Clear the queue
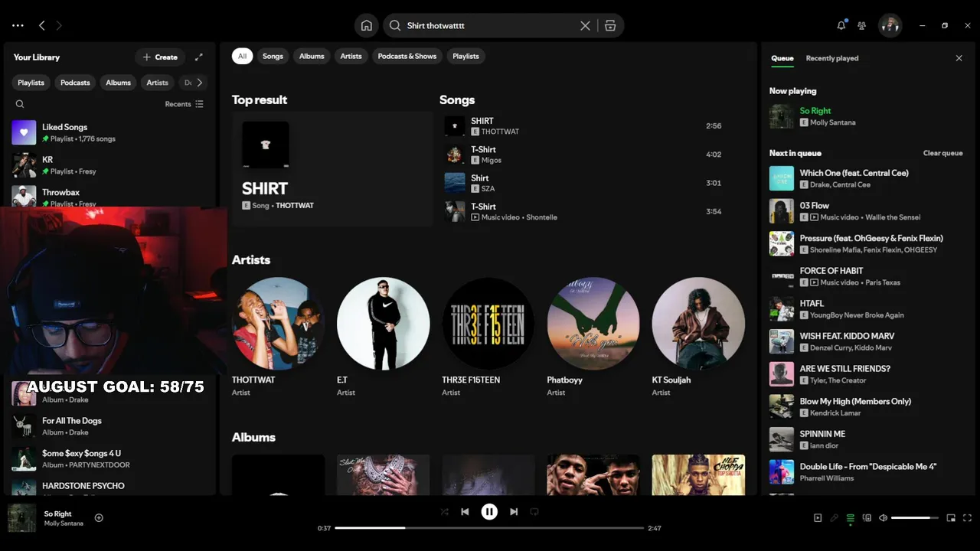 (x=942, y=153)
